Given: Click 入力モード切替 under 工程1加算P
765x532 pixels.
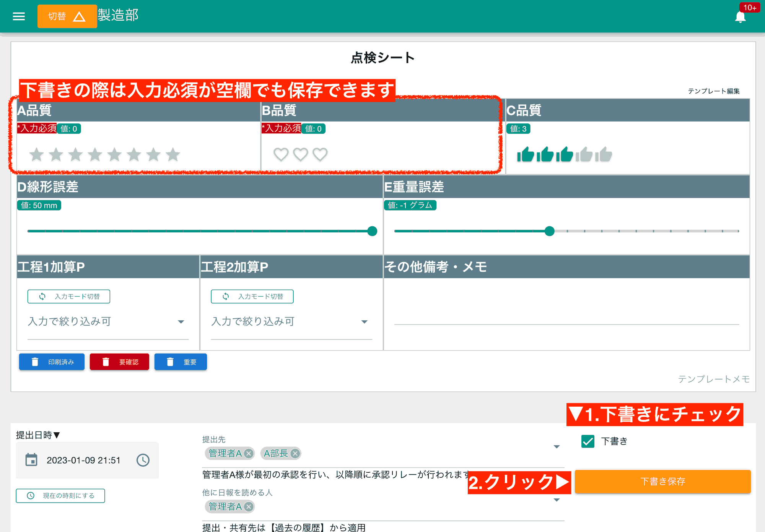Looking at the screenshot, I should pyautogui.click(x=68, y=296).
